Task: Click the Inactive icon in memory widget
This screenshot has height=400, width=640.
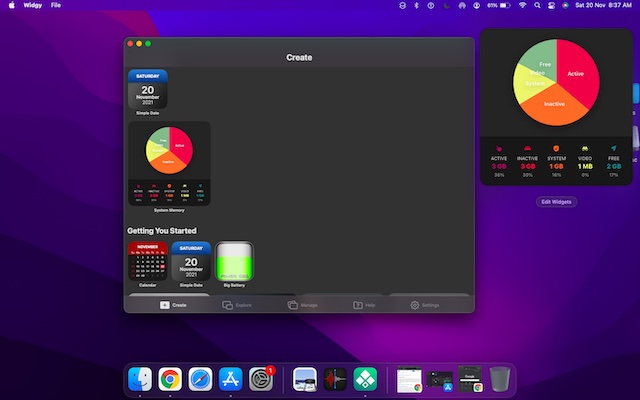Action: (x=527, y=149)
